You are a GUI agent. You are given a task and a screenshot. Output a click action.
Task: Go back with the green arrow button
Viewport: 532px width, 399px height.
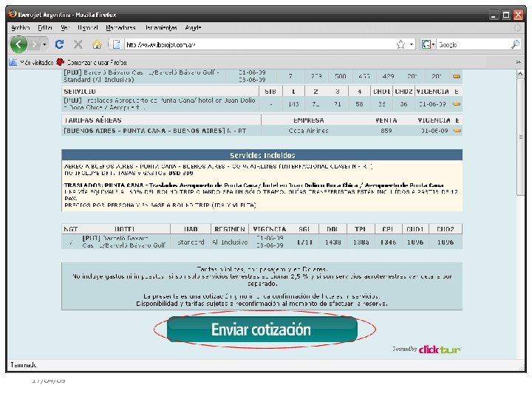tap(18, 44)
